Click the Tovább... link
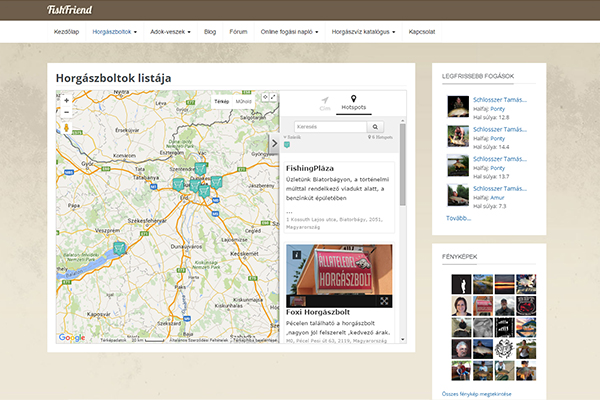The width and height of the screenshot is (600, 400). click(x=457, y=217)
